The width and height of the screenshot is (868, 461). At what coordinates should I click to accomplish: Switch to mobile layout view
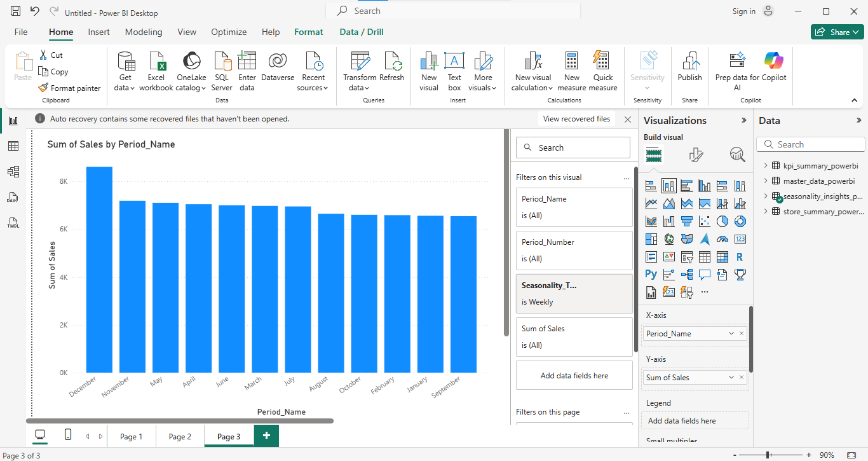pyautogui.click(x=68, y=435)
